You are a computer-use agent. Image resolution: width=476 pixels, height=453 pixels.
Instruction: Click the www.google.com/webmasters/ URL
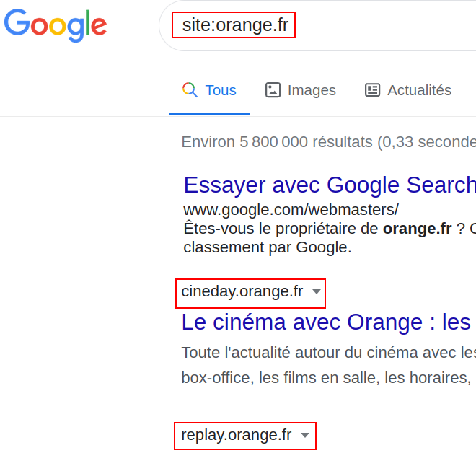(x=291, y=210)
